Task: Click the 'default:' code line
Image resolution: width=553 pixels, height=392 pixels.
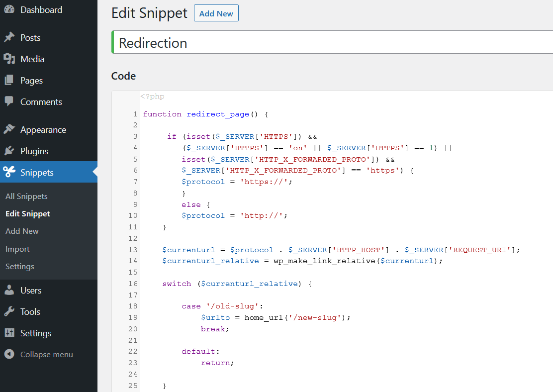Action: coord(200,351)
